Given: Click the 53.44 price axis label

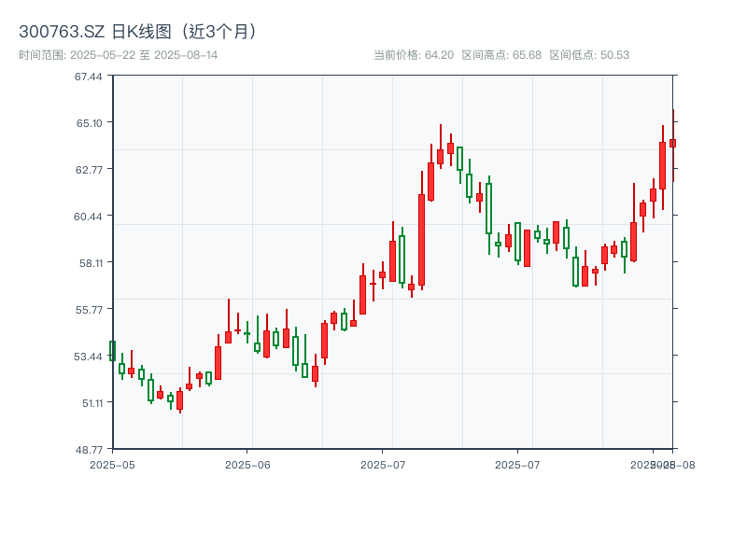Looking at the screenshot, I should (90, 356).
